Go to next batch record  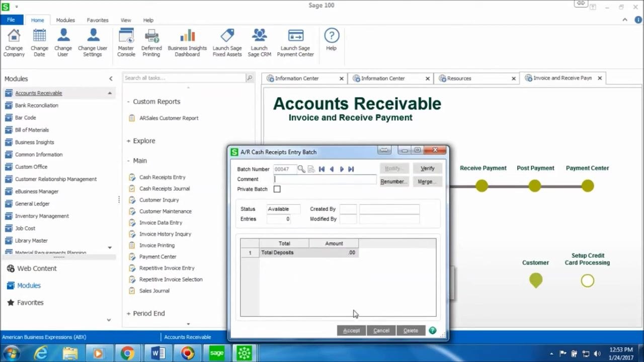[x=342, y=169]
